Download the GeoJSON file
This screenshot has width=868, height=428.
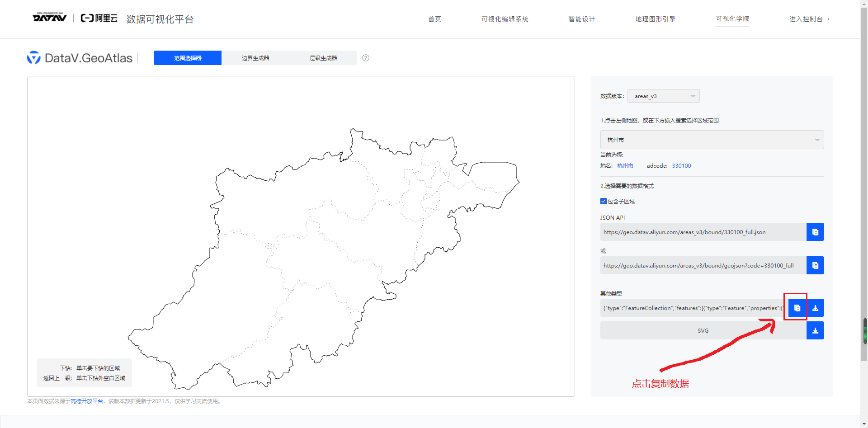click(816, 308)
